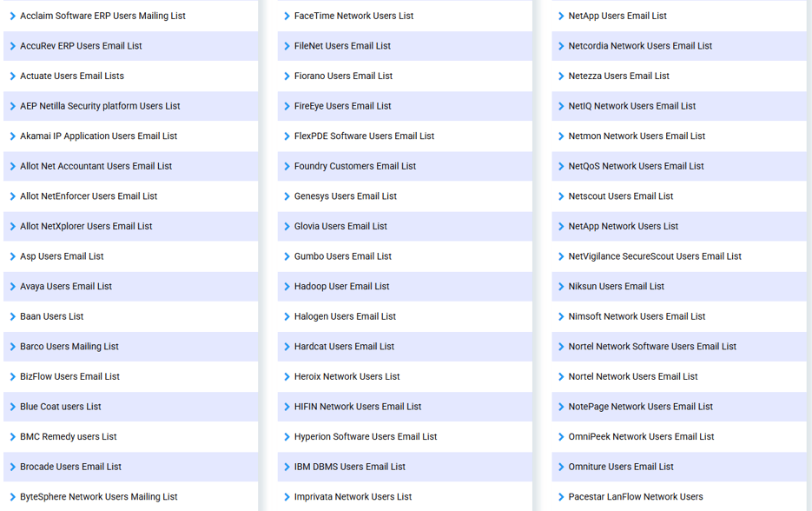Open Fiorano Users Email List
The height and width of the screenshot is (511, 812).
pos(343,76)
